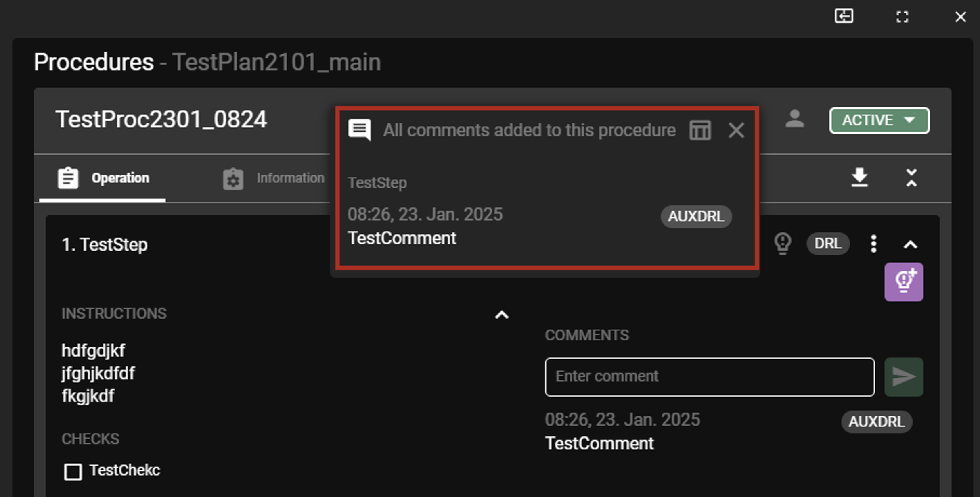Collapse the side panel with the arrow icon
The height and width of the screenshot is (497, 980).
pyautogui.click(x=844, y=17)
